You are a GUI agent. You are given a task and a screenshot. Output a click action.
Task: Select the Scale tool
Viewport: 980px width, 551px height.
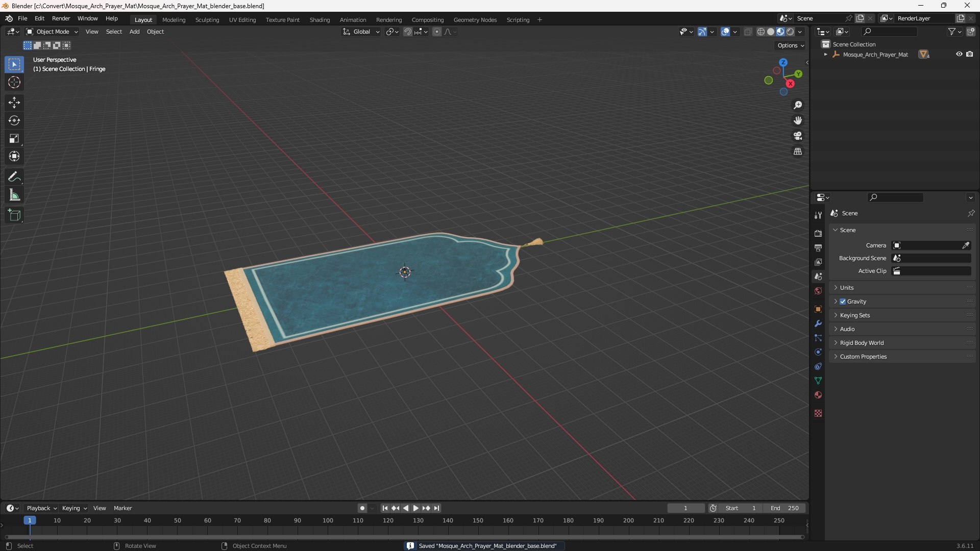click(x=14, y=138)
